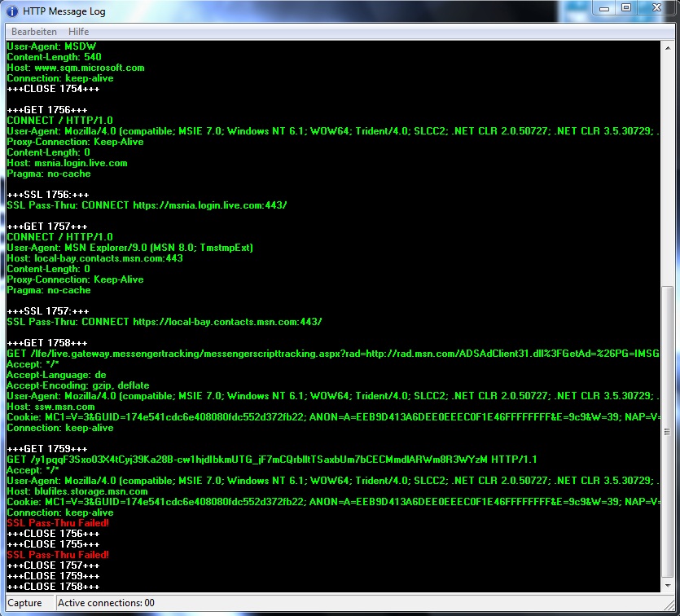Click the +++SSL 1757:+++ line
The height and width of the screenshot is (616, 680).
48,311
